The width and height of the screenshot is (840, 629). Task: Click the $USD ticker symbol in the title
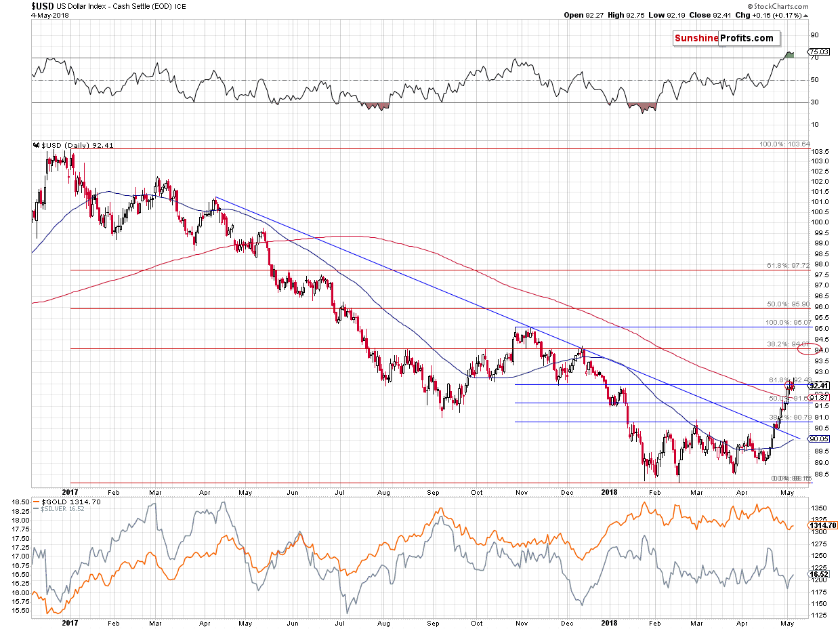43,7
